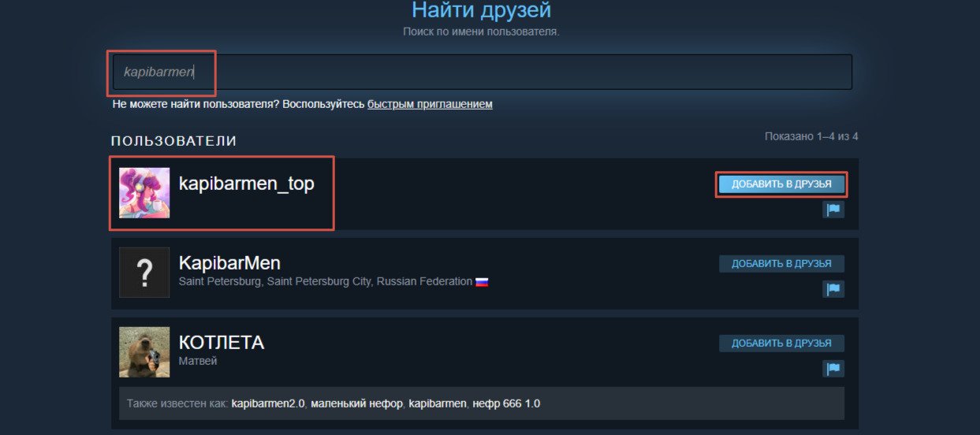Open kapibarmen_top's pink-haired avatar
Image resolution: width=980 pixels, height=435 pixels.
144,193
